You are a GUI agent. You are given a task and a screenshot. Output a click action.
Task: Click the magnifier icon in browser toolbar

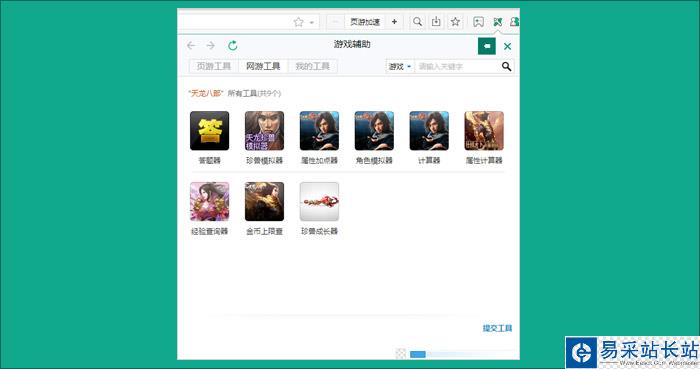tap(417, 21)
